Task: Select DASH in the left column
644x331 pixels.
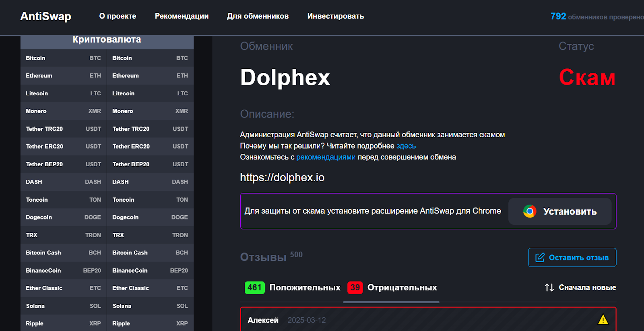Action: coord(63,182)
